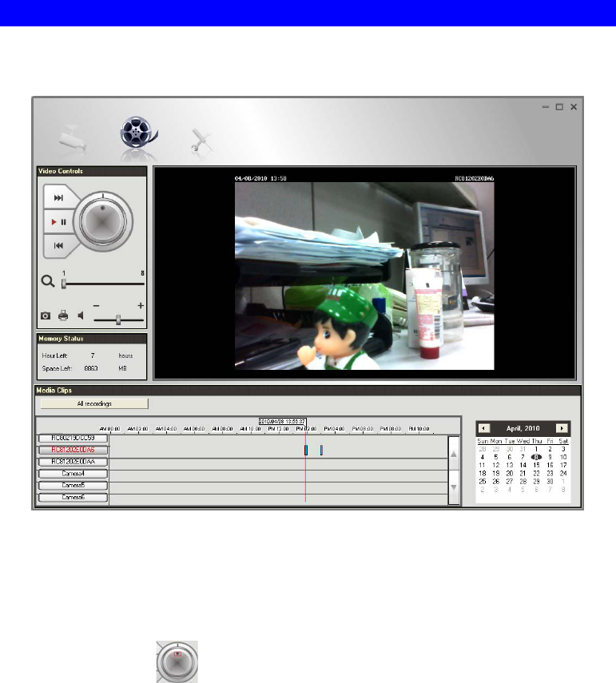616x683 pixels.
Task: Click the rewind button
Action: 58,246
